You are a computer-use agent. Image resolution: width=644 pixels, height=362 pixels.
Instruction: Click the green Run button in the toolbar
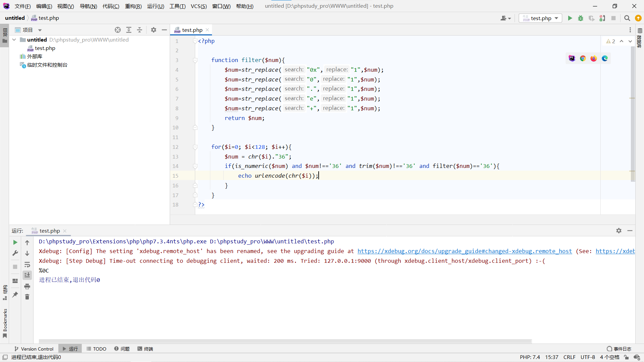570,18
